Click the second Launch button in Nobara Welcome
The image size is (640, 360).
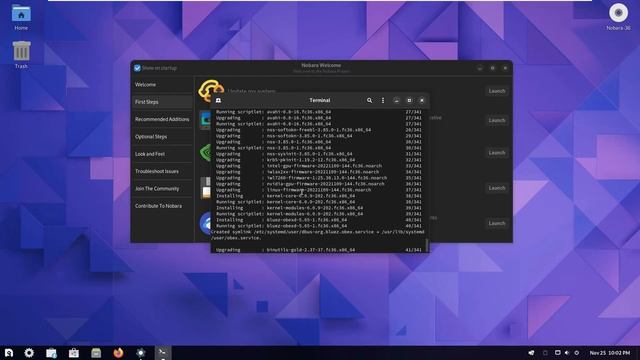click(497, 120)
